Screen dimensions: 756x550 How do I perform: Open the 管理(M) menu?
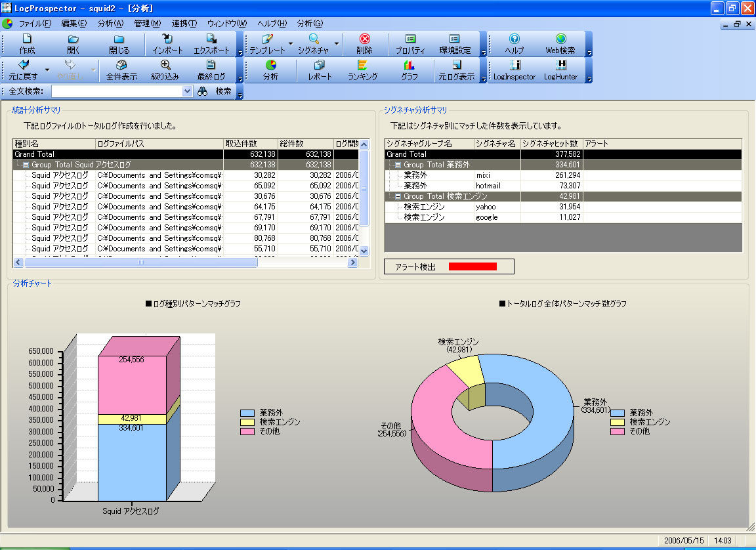(147, 23)
